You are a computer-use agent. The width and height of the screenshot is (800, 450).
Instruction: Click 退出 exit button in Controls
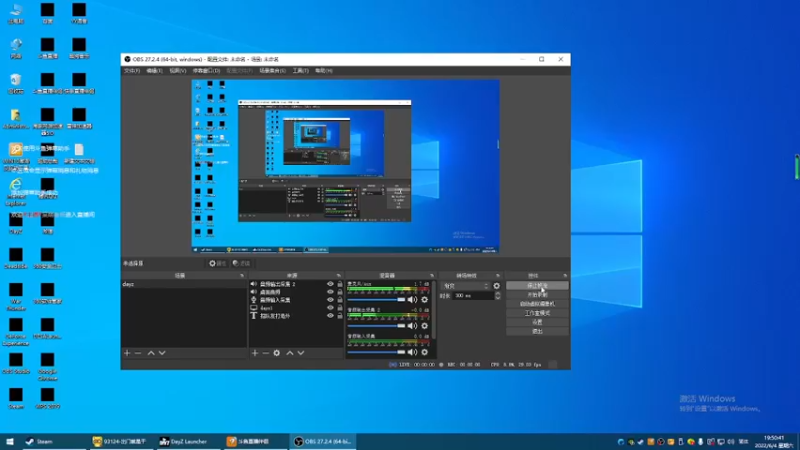point(537,332)
